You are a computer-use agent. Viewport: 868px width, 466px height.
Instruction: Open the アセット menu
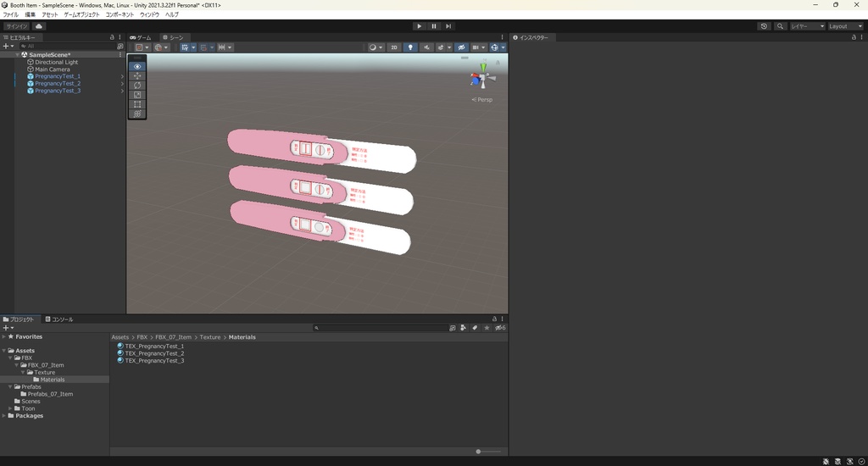coord(50,15)
